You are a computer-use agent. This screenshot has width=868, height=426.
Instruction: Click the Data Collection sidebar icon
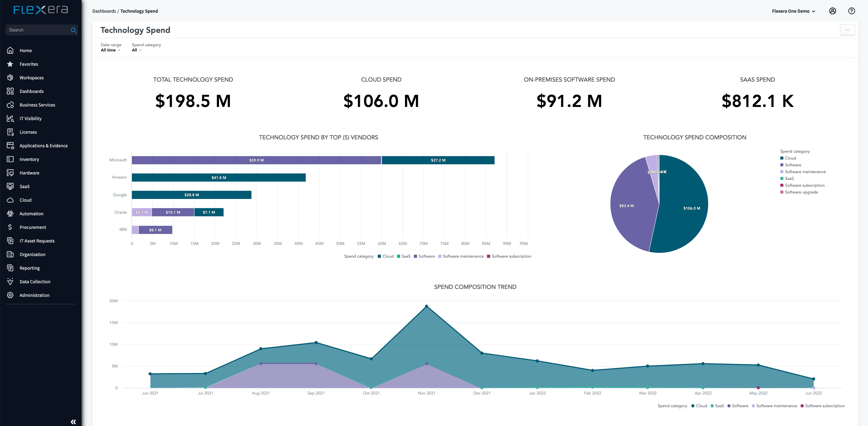(x=10, y=281)
